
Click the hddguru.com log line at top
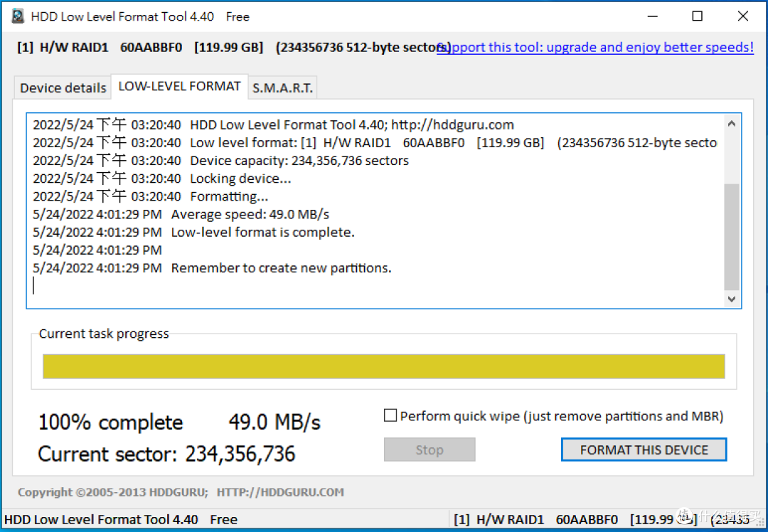coord(273,125)
